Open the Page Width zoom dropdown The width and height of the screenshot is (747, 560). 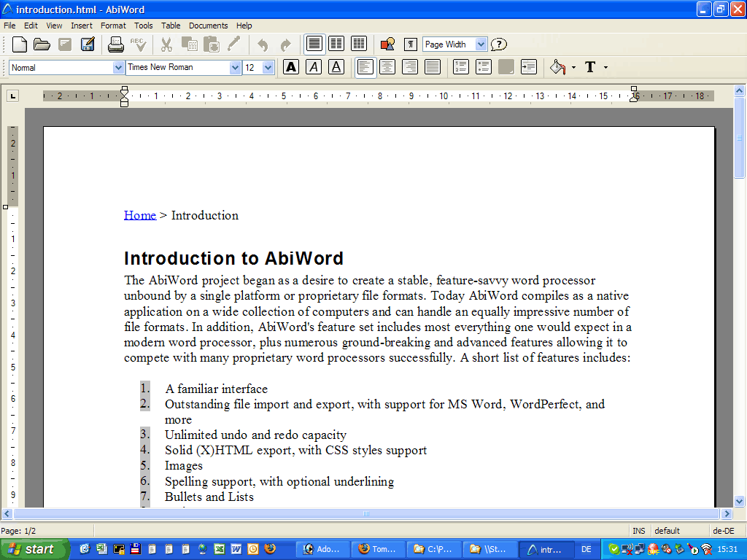point(481,44)
